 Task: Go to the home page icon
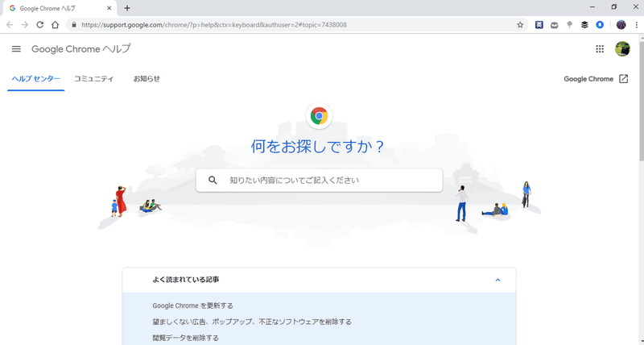coord(55,25)
